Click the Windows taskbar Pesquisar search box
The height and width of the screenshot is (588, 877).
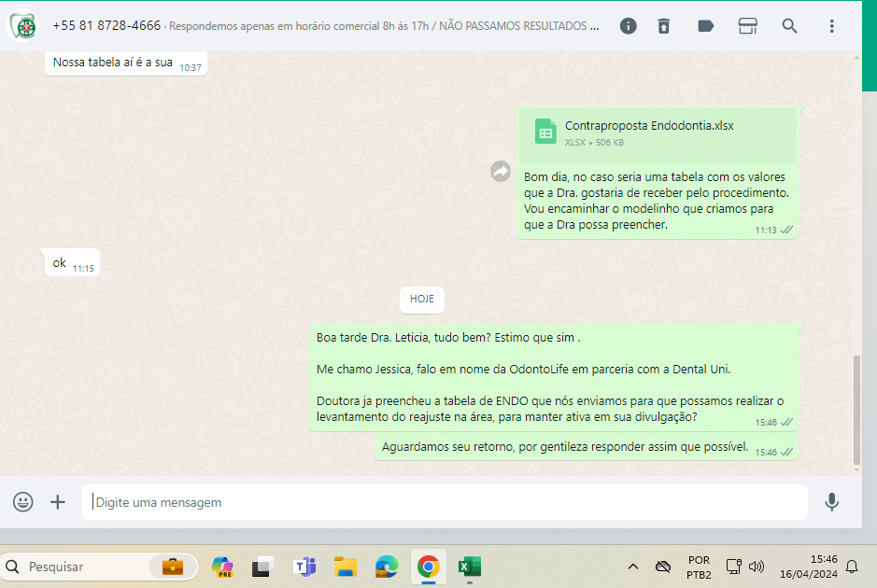coord(100,567)
